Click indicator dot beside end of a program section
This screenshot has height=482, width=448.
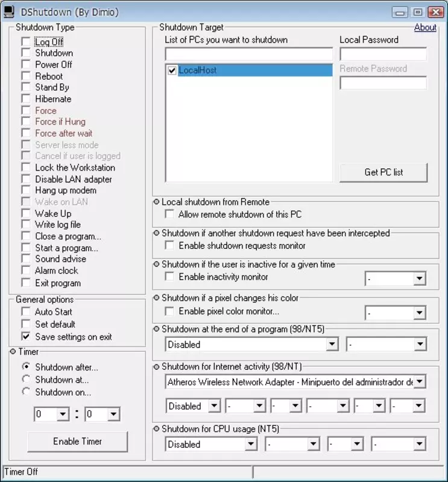156,329
